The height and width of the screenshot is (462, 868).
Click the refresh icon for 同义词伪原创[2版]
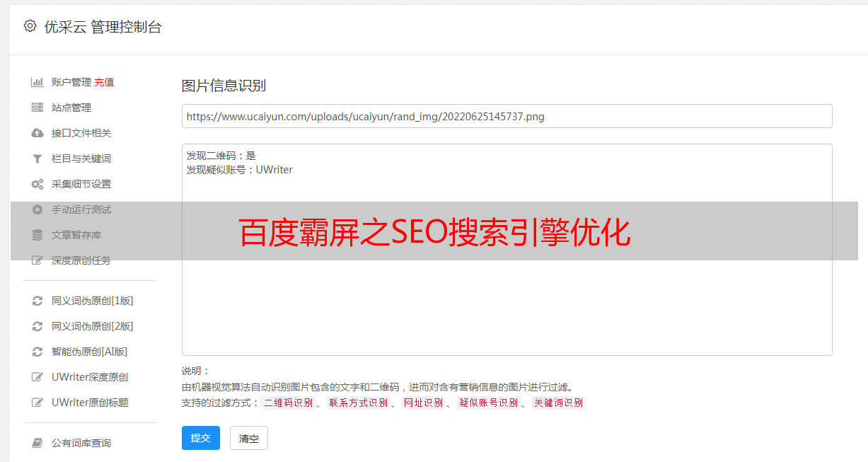click(x=37, y=326)
